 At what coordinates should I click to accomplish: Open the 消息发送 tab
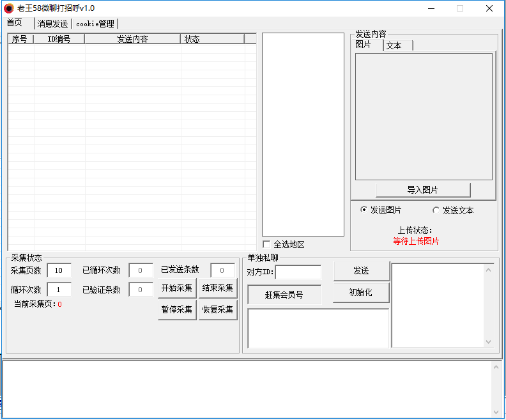[52, 24]
